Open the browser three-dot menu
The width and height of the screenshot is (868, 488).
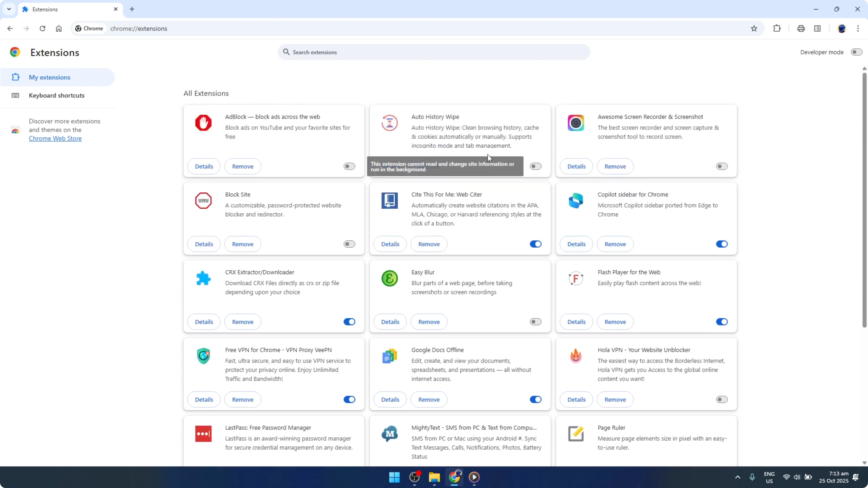coord(859,28)
